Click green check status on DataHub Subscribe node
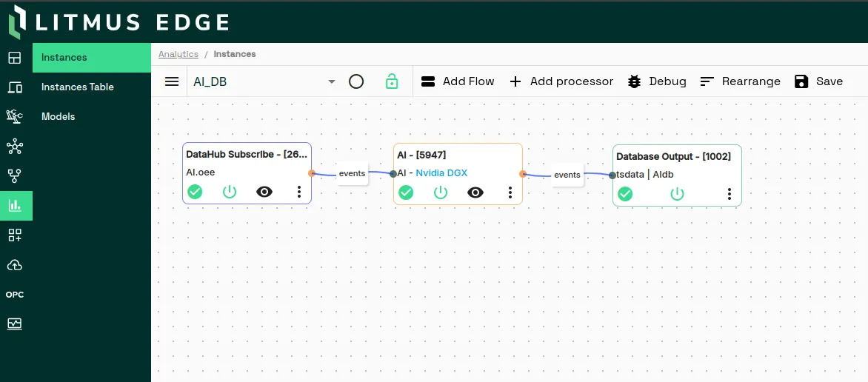The height and width of the screenshot is (382, 868). [195, 192]
